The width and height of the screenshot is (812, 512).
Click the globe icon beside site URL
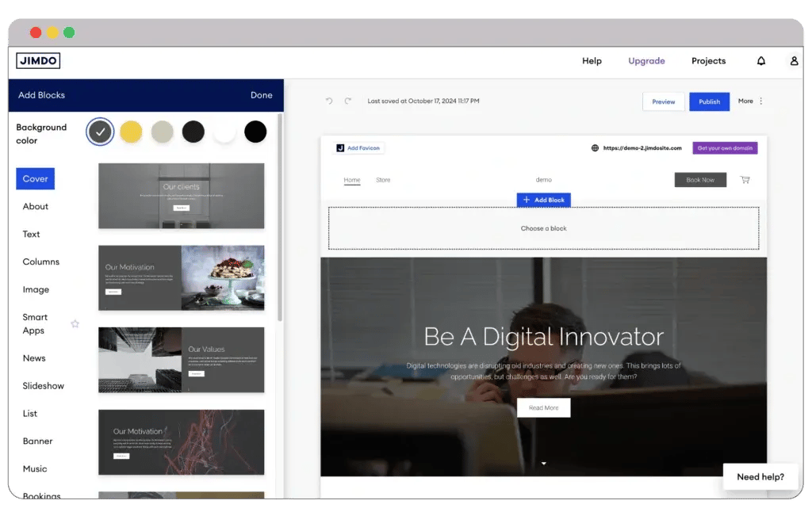(x=595, y=148)
